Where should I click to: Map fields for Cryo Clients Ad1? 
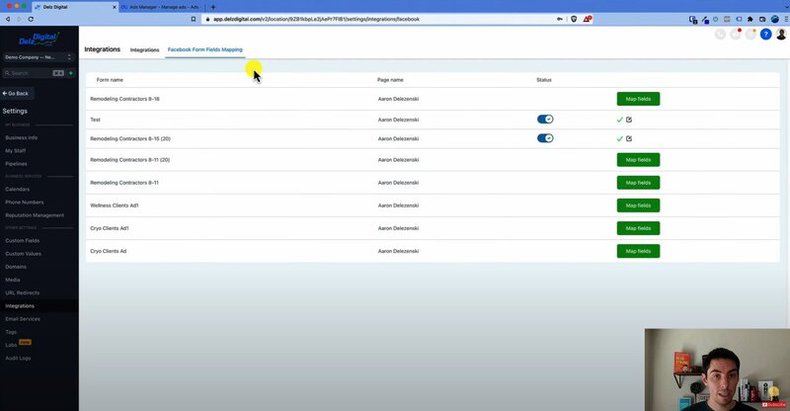pyautogui.click(x=638, y=228)
